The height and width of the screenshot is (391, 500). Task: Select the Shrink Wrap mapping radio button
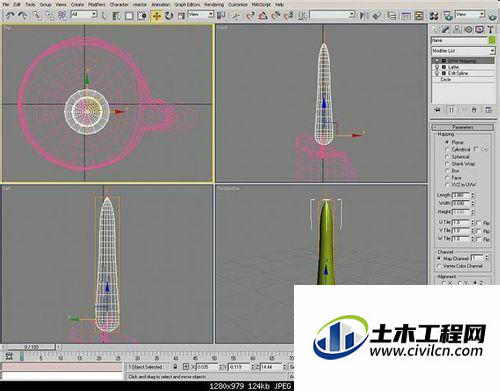[x=447, y=164]
